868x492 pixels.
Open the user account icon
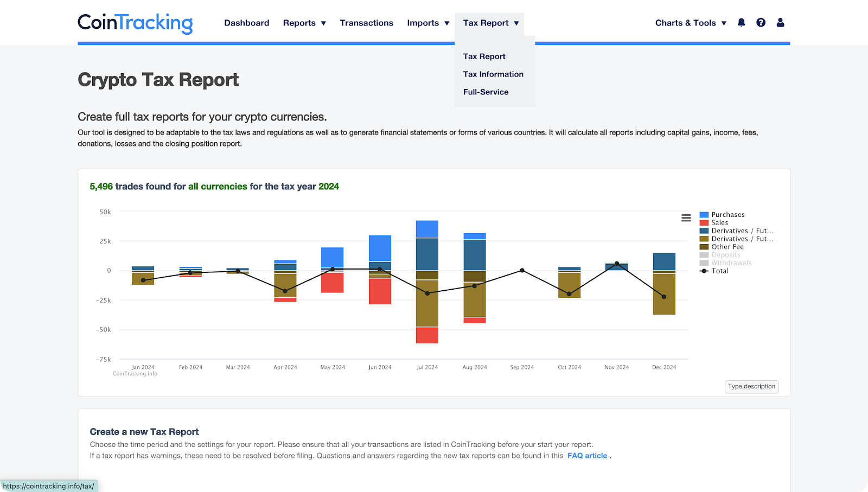780,22
